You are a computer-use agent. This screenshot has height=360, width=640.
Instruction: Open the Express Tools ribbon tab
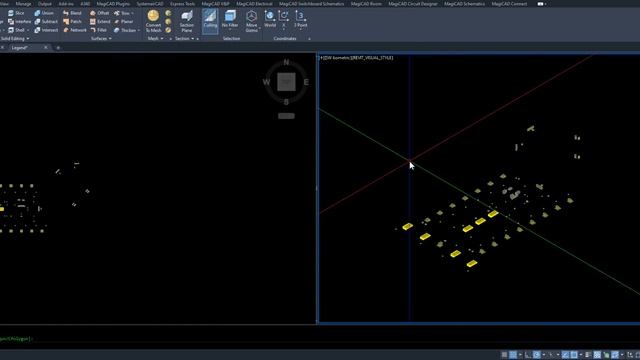pyautogui.click(x=182, y=4)
